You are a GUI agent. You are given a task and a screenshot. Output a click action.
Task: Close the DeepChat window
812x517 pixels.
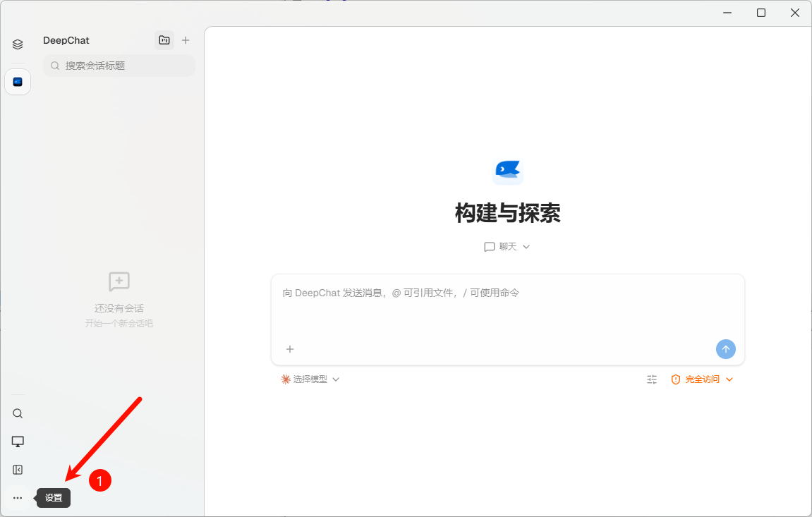795,13
